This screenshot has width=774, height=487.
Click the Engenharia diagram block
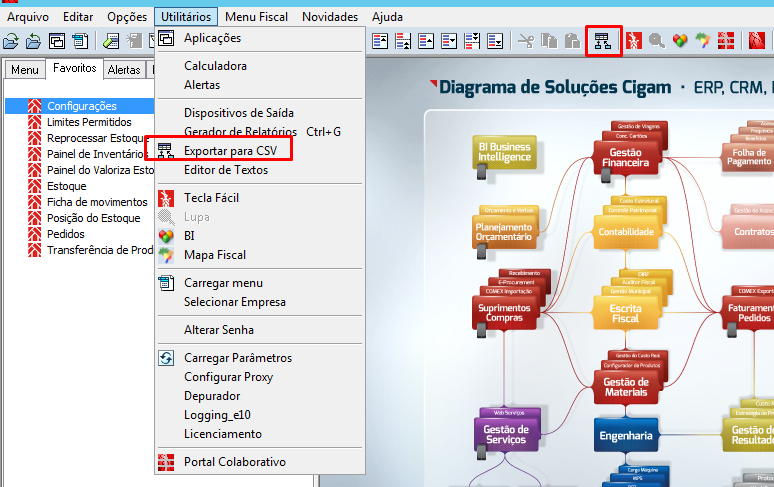(626, 436)
